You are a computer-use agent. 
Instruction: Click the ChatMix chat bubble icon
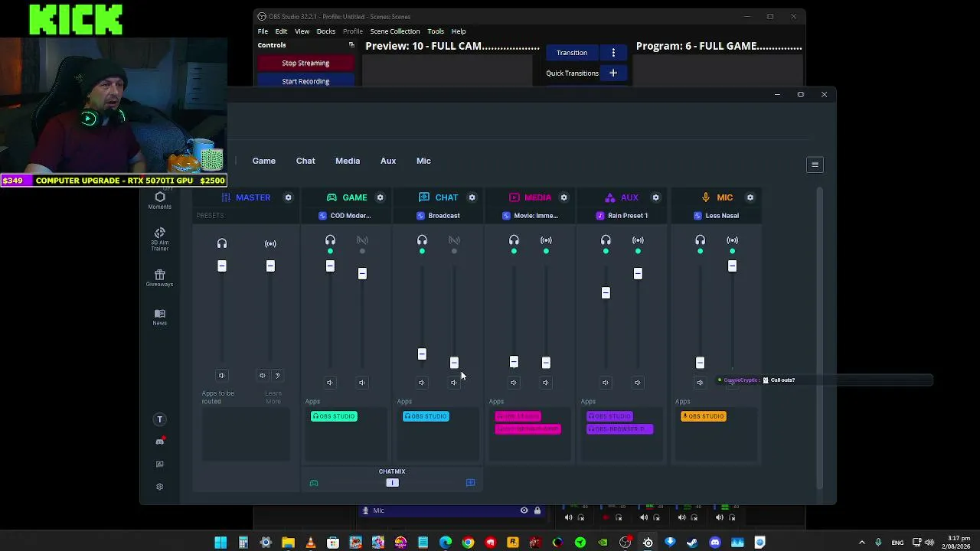(470, 483)
